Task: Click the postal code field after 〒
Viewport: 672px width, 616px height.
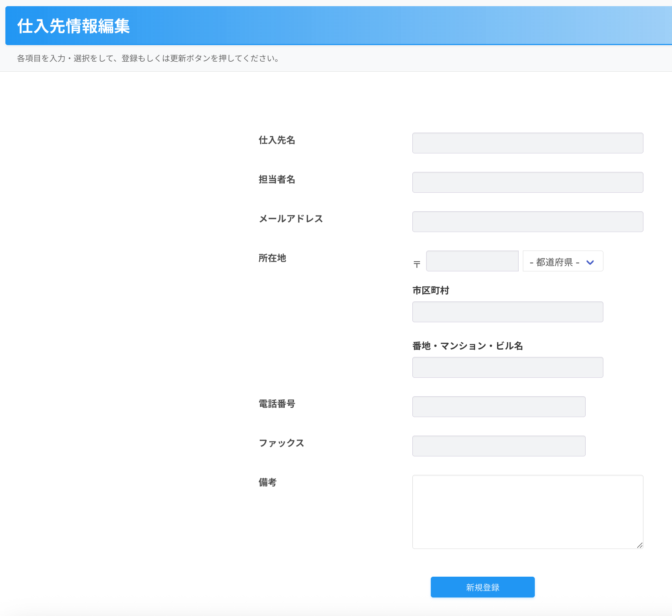Action: 472,261
